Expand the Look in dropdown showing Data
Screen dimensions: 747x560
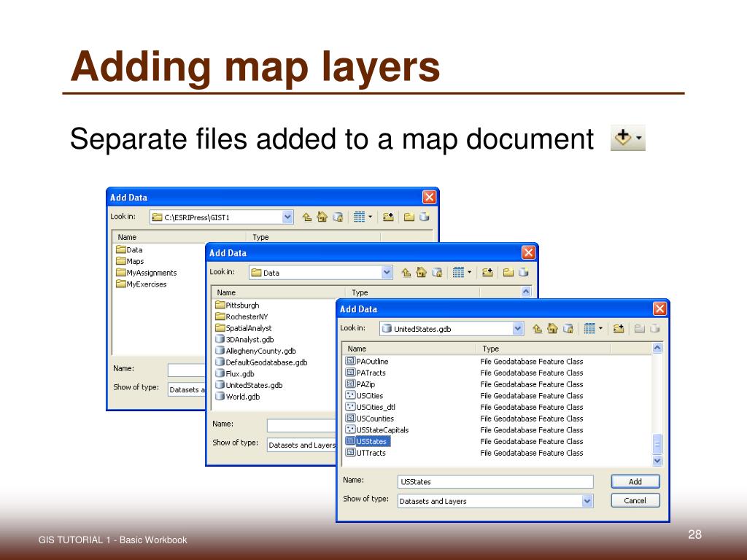387,273
